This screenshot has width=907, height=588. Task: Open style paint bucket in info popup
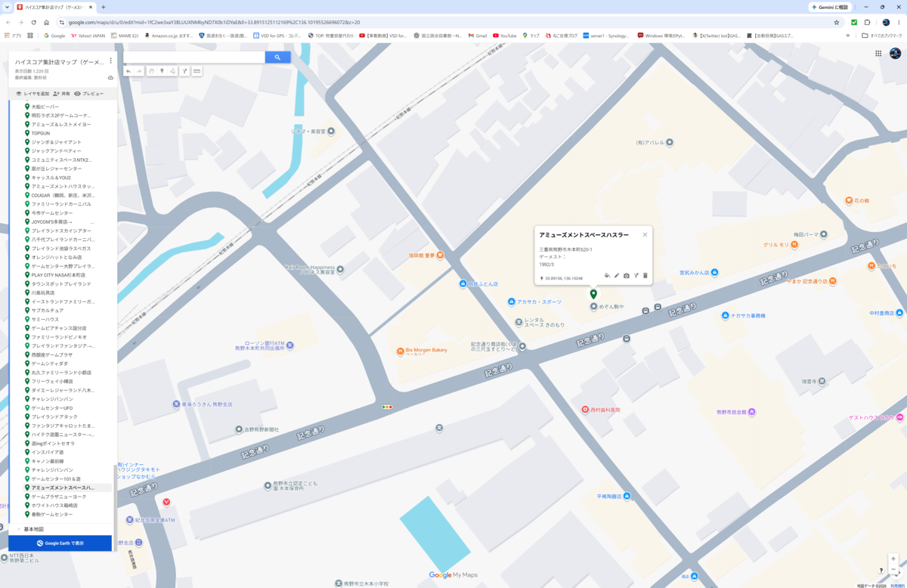pyautogui.click(x=607, y=276)
